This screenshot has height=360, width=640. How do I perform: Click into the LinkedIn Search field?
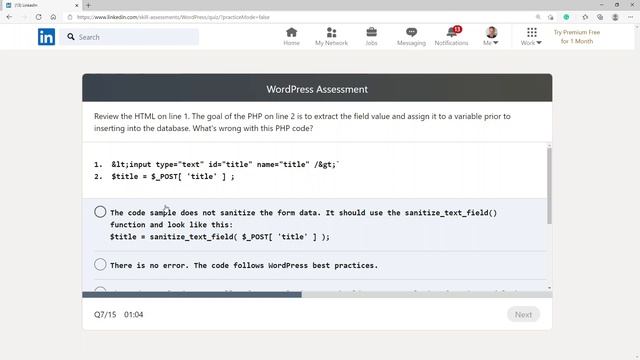[x=130, y=37]
